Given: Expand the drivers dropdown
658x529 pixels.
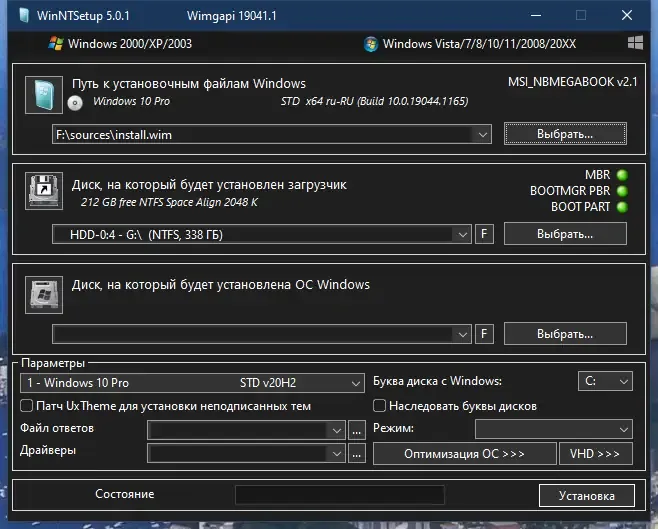Looking at the screenshot, I should pyautogui.click(x=336, y=454).
